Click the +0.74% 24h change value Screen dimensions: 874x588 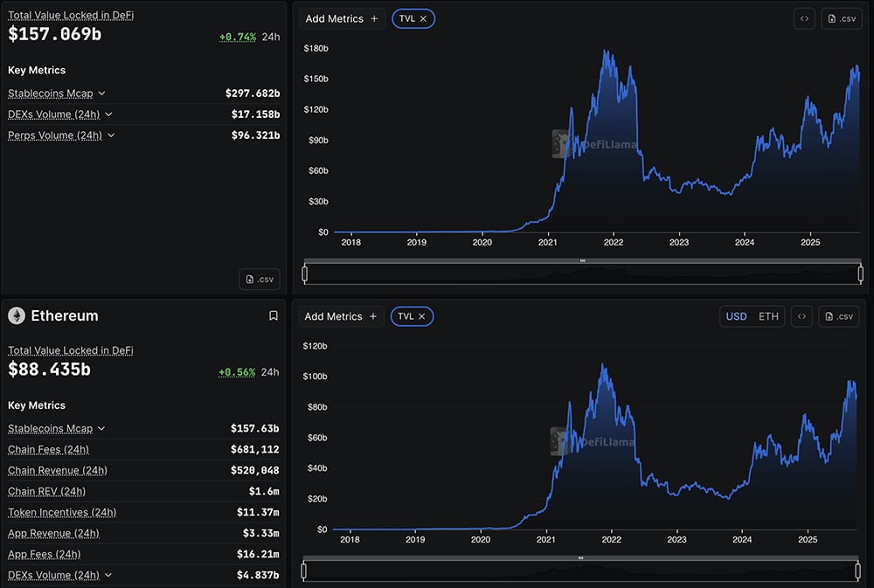238,37
